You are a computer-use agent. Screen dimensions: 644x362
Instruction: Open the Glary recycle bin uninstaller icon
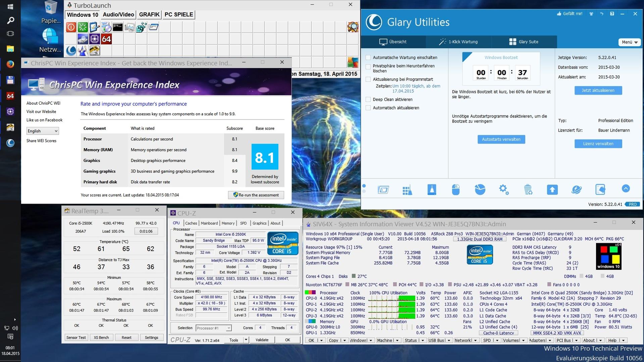point(528,190)
